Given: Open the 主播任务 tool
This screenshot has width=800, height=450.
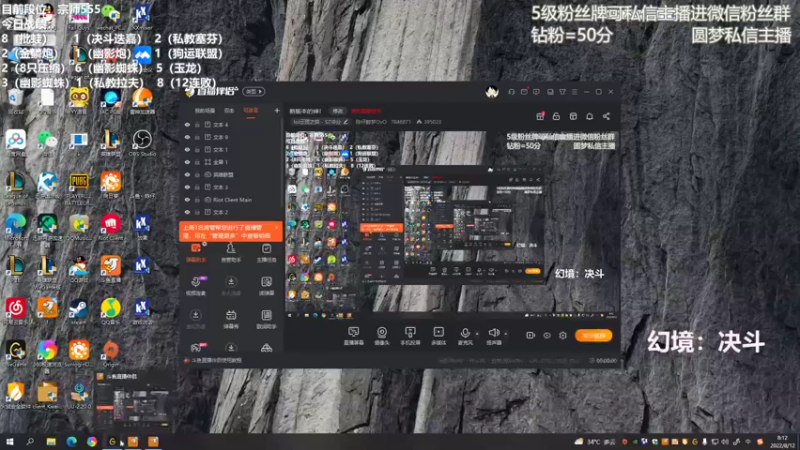Looking at the screenshot, I should click(266, 253).
